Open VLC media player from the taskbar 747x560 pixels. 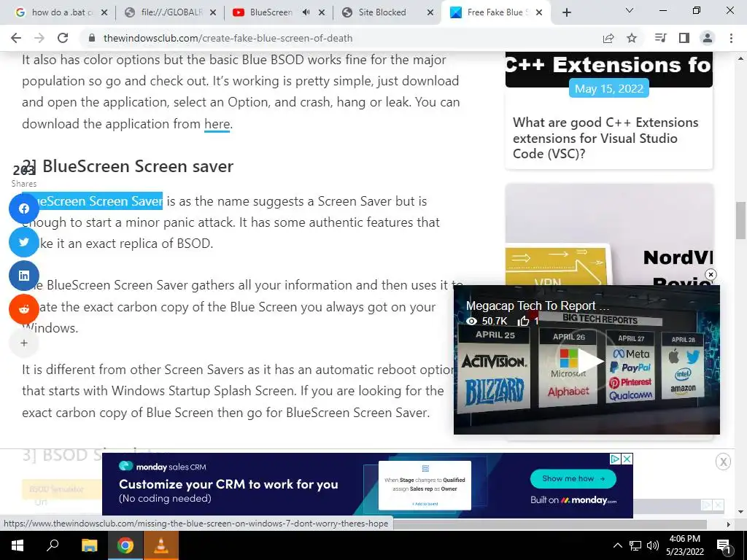click(161, 545)
